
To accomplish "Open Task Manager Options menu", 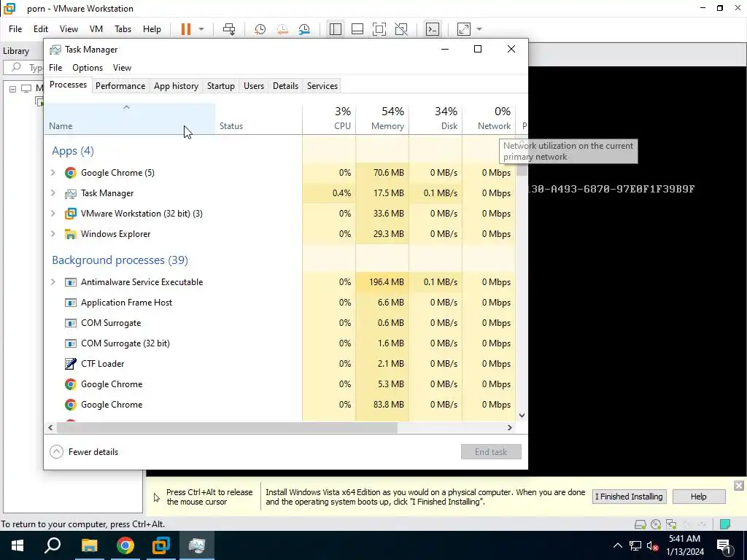I will 88,68.
